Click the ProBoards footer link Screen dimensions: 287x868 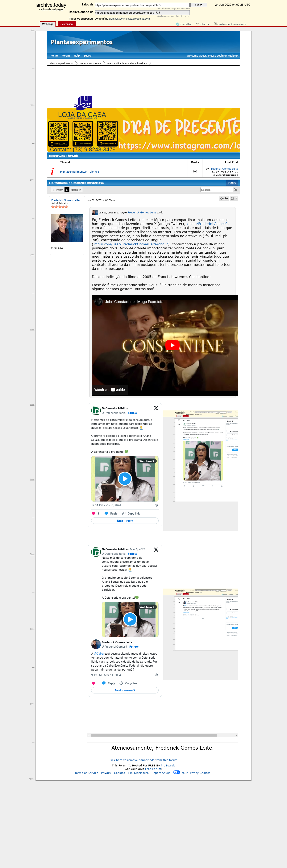point(168,766)
